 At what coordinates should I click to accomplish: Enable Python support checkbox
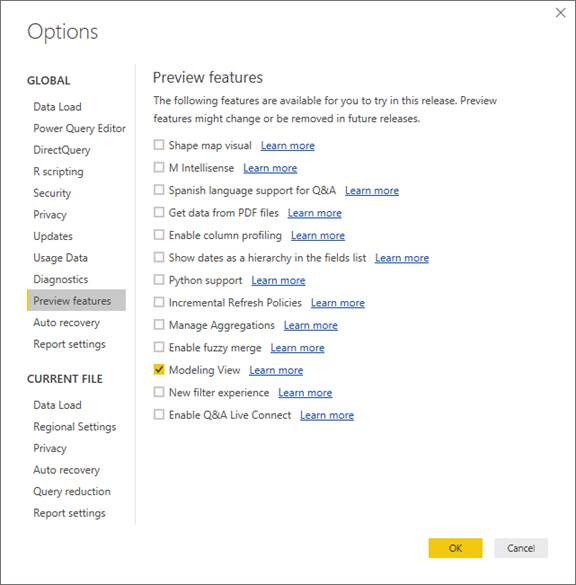[159, 279]
